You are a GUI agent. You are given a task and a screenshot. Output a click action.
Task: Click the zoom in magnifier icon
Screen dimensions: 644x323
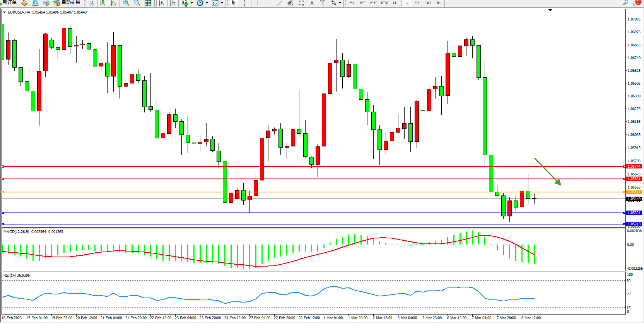click(126, 3)
